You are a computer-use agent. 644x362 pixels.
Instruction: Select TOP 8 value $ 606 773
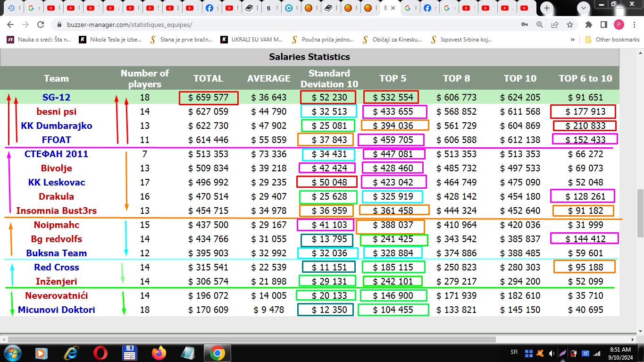pos(456,98)
